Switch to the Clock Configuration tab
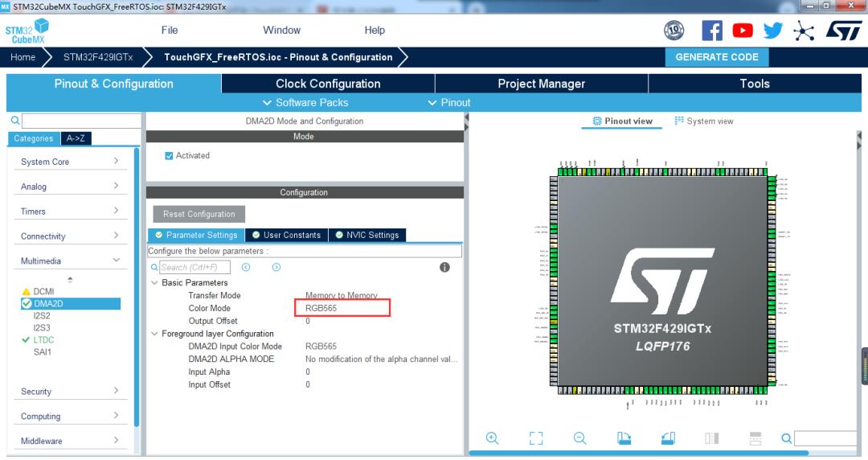This screenshot has height=460, width=868. [x=328, y=84]
